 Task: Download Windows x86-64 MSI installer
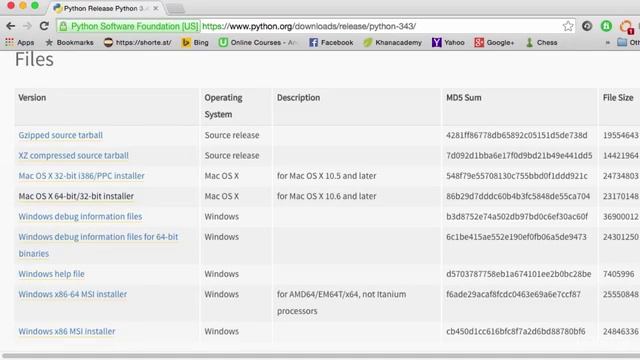[x=73, y=294]
